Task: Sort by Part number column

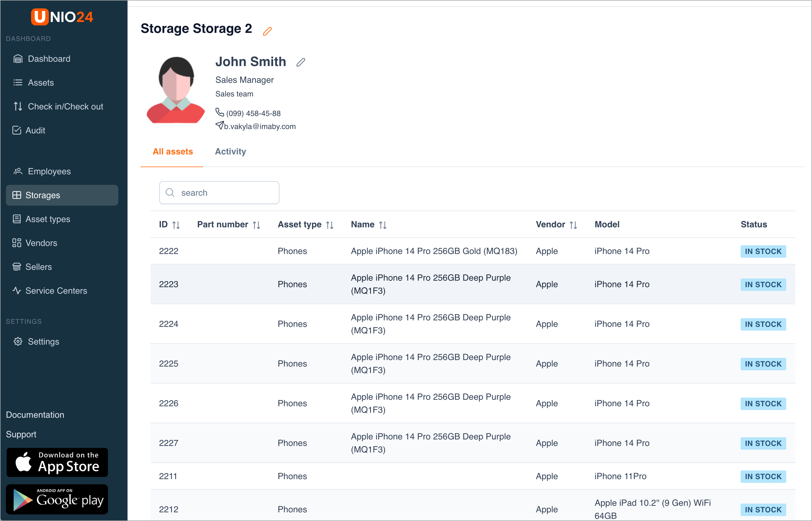Action: pos(256,225)
